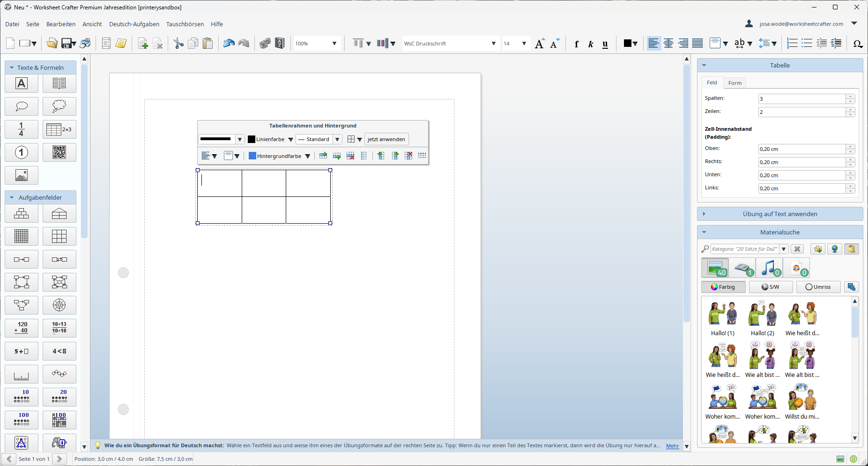
Task: Click the blue Hintergrundfarbe swatch
Action: (252, 156)
